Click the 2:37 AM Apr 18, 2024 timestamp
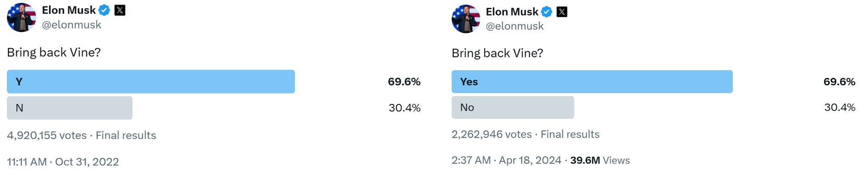 tap(506, 160)
